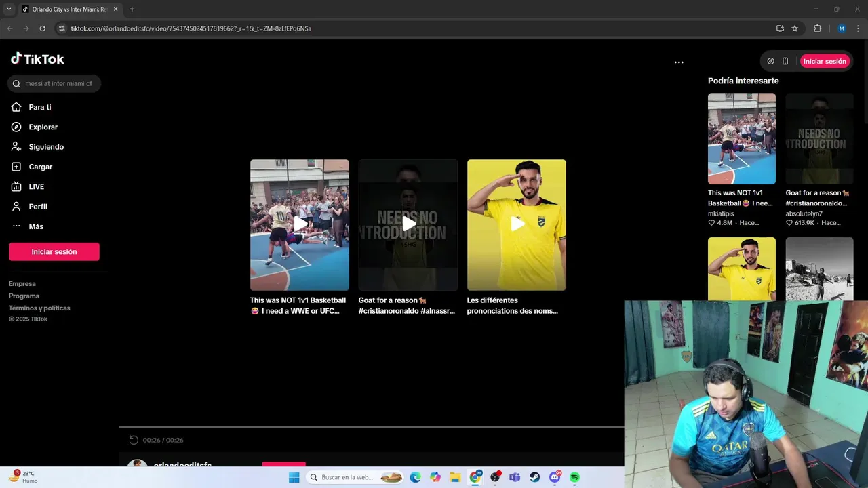Reload the page

pyautogui.click(x=42, y=28)
